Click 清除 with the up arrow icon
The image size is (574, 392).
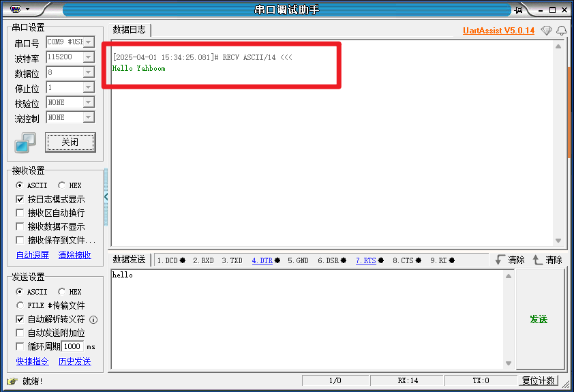547,260
